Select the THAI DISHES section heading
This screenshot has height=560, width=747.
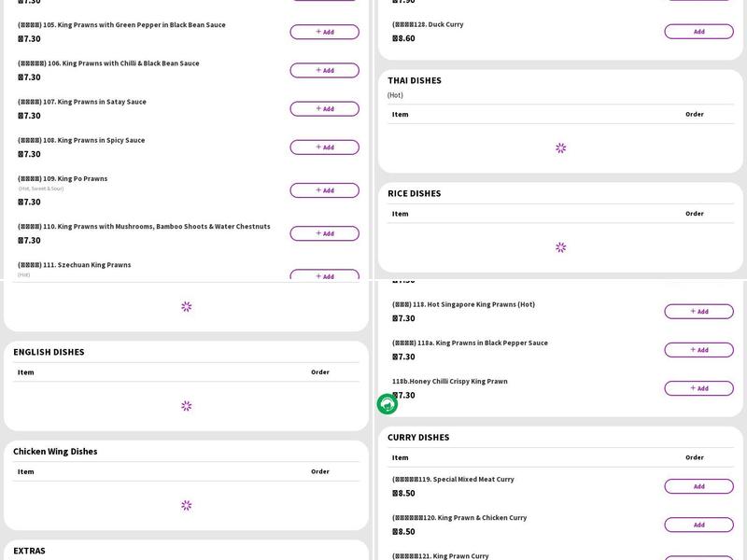pos(415,80)
